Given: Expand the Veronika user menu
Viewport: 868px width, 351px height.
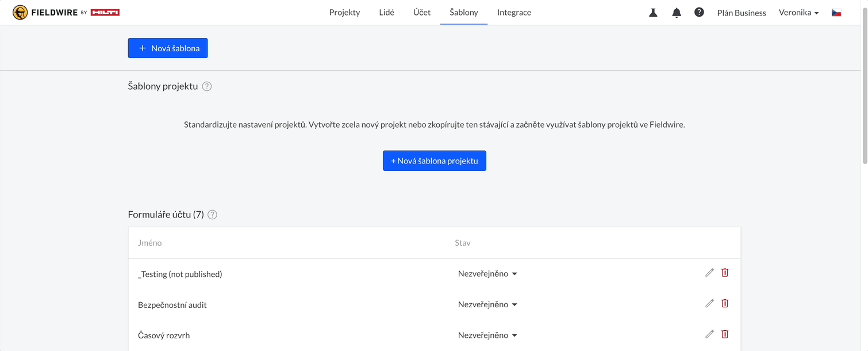Looking at the screenshot, I should tap(798, 13).
